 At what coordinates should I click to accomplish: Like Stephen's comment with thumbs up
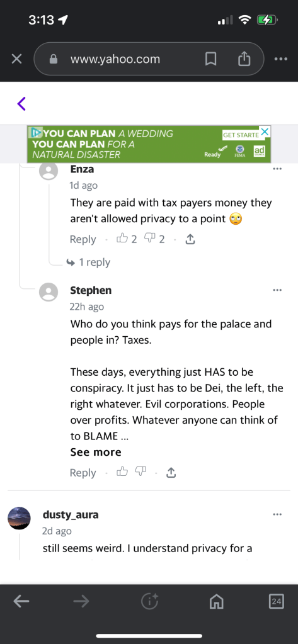[123, 472]
